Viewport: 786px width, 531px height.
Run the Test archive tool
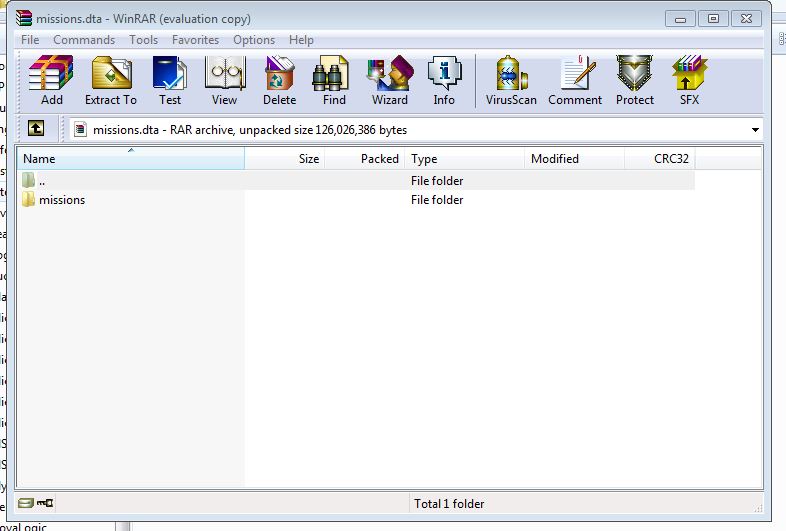coord(170,80)
